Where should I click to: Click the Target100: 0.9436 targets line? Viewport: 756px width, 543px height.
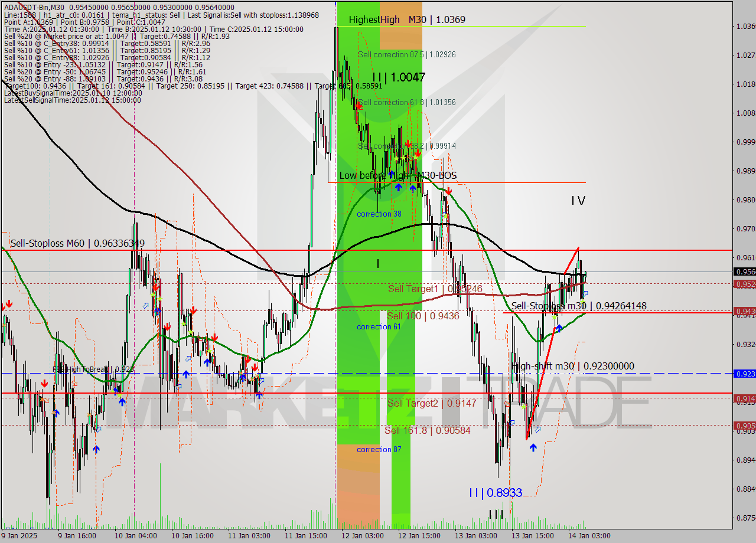pyautogui.click(x=193, y=86)
